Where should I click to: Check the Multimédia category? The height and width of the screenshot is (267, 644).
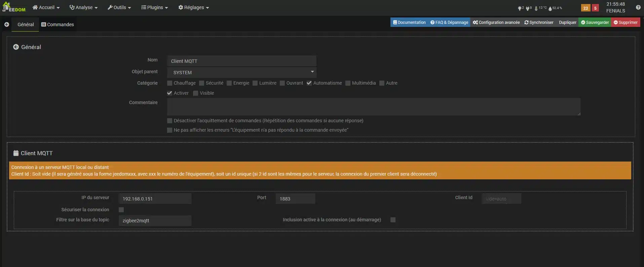coord(348,83)
